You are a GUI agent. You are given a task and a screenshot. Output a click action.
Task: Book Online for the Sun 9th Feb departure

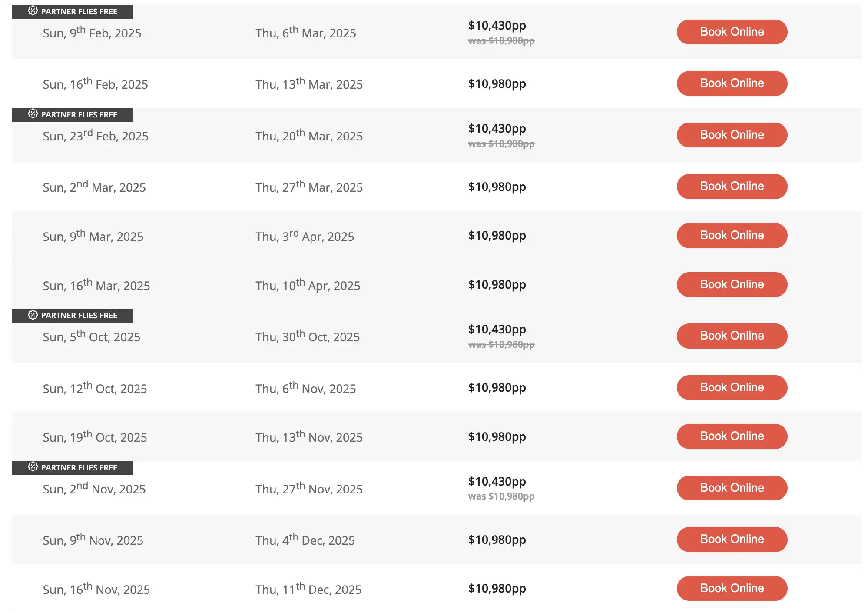[732, 32]
